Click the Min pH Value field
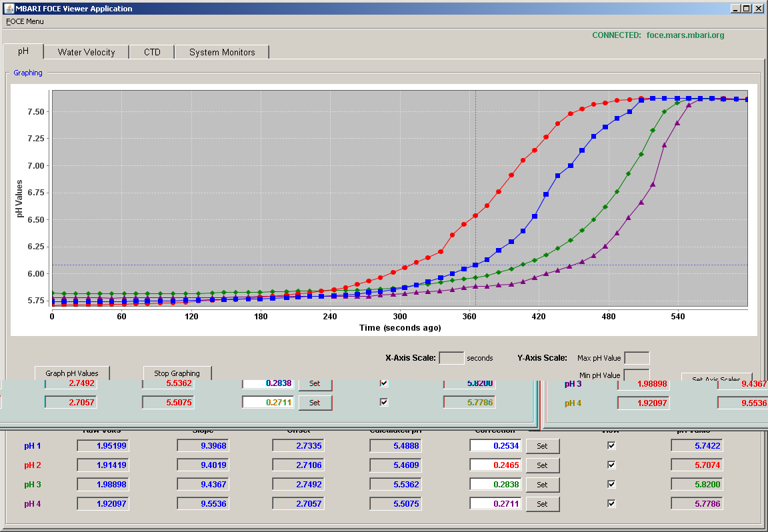This screenshot has height=532, width=768. pos(637,375)
